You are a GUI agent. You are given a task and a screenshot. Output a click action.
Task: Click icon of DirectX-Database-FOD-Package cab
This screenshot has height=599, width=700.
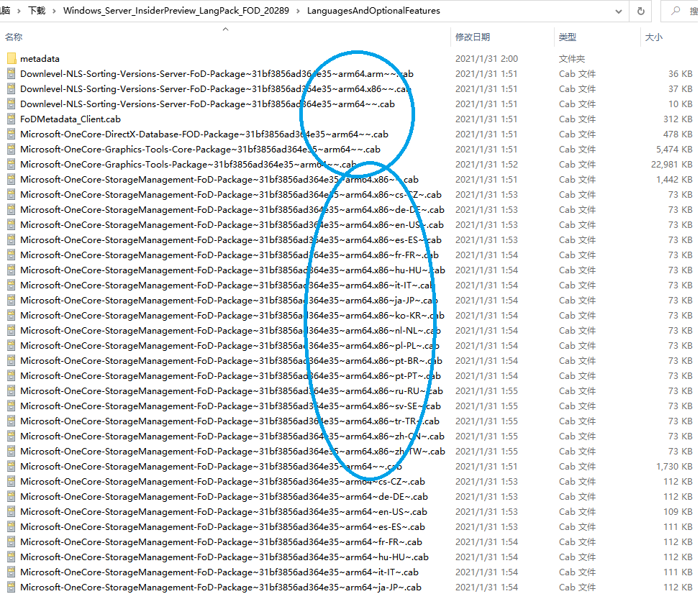12,134
